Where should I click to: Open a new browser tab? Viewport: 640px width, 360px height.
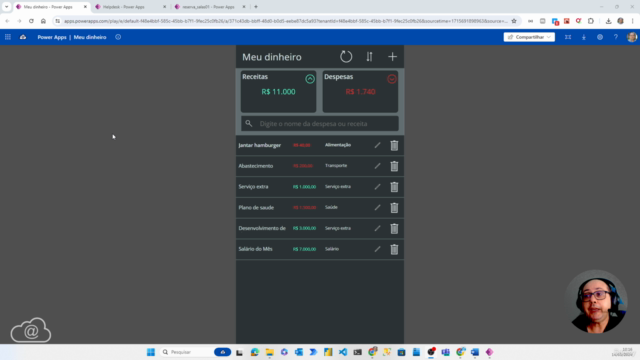[x=256, y=7]
